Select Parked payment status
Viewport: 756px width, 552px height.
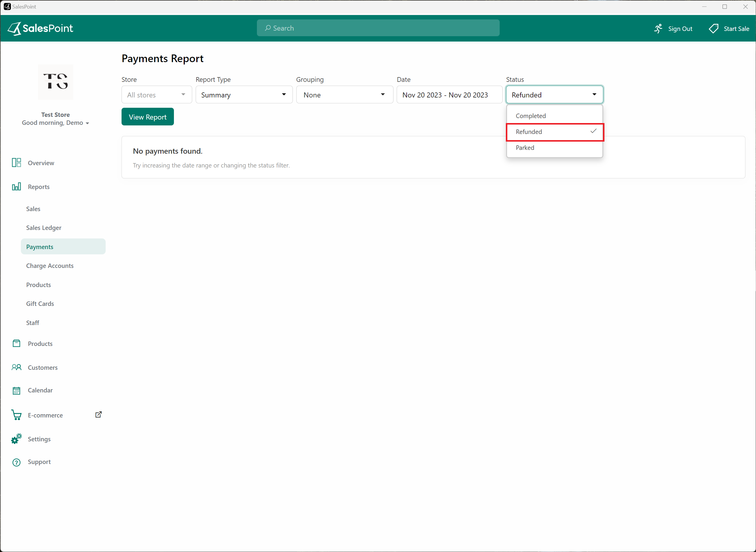(525, 148)
